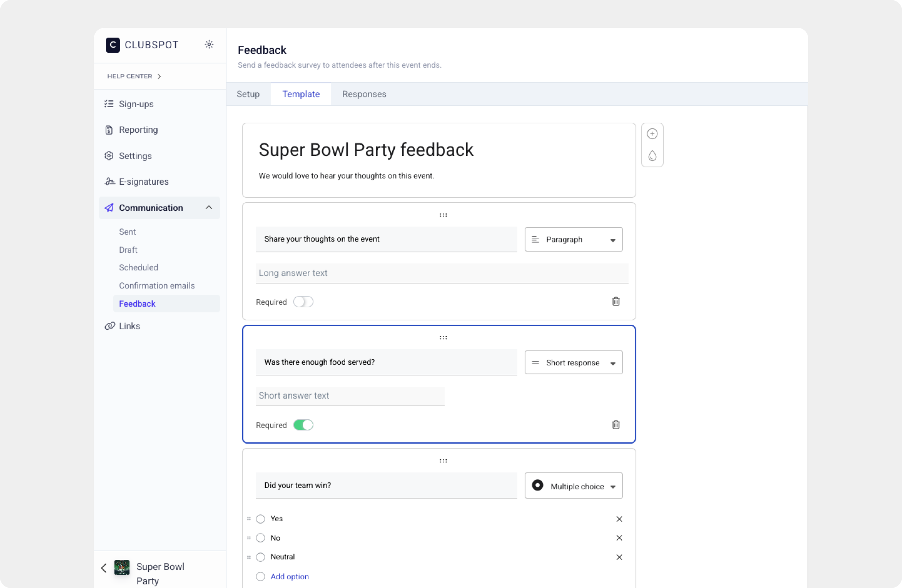Open the Help Center link

point(134,76)
